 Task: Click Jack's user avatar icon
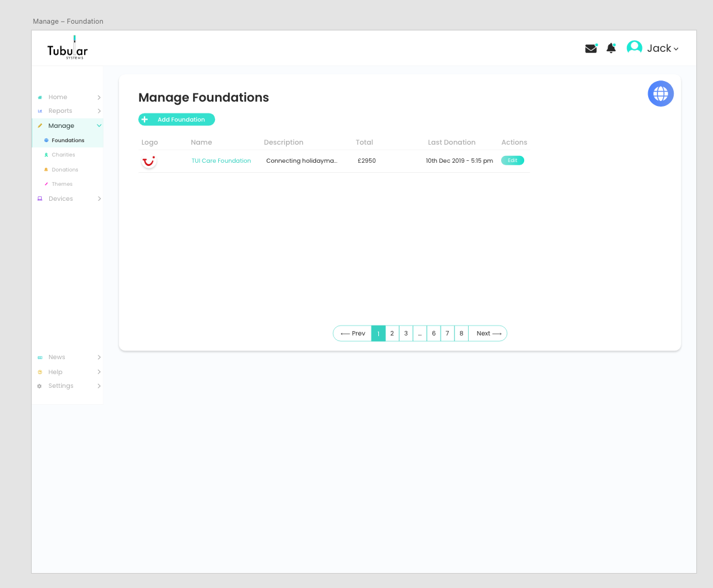point(634,47)
